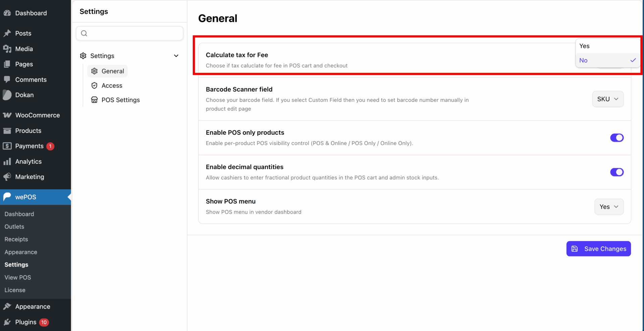Click the Access shield icon
This screenshot has height=331, width=644.
pos(95,86)
